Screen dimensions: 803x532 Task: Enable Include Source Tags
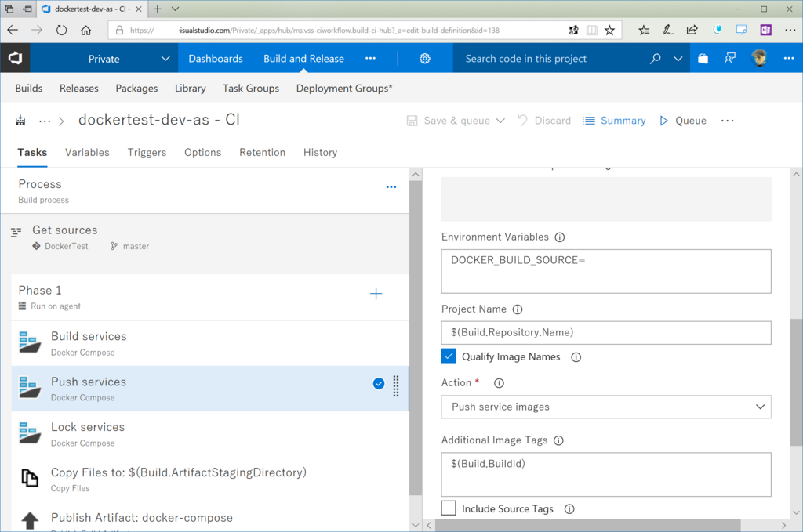[448, 508]
